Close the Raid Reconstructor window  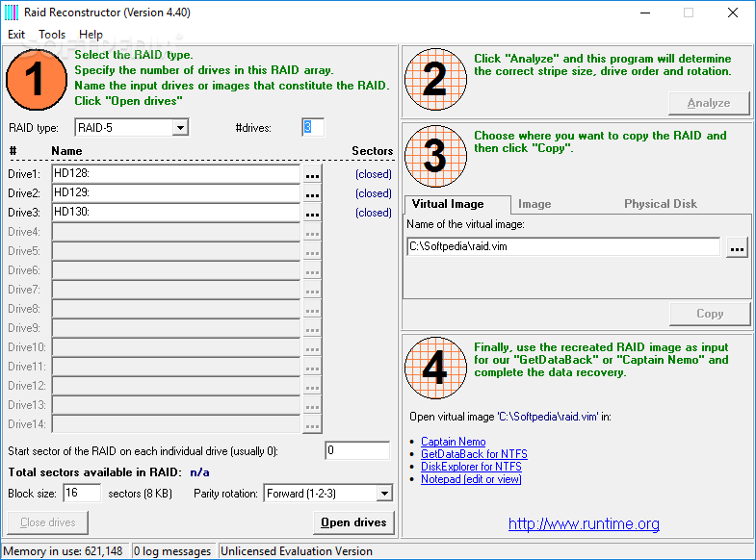click(x=732, y=13)
